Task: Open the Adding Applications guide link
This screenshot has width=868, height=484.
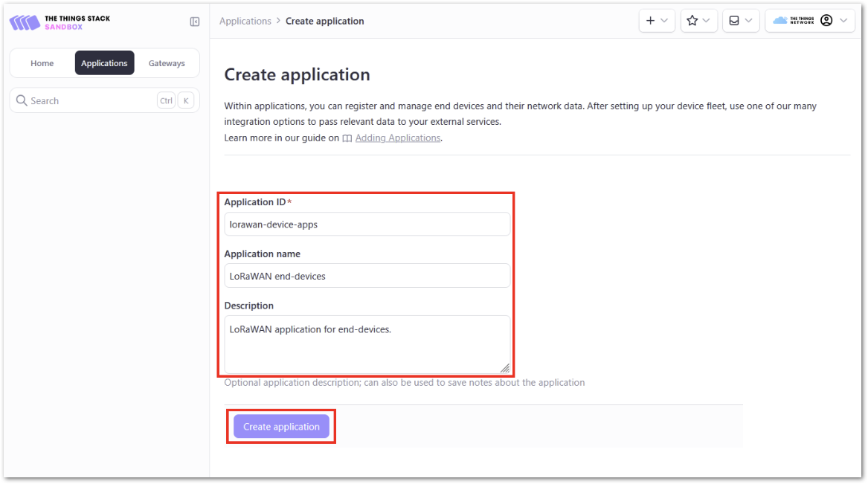Action: pyautogui.click(x=398, y=138)
